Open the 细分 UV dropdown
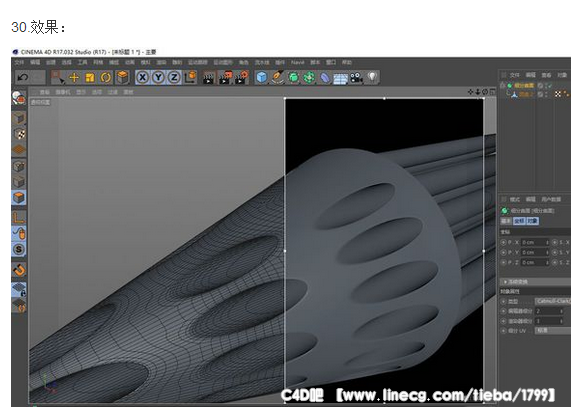This screenshot has height=412, width=581. click(552, 330)
